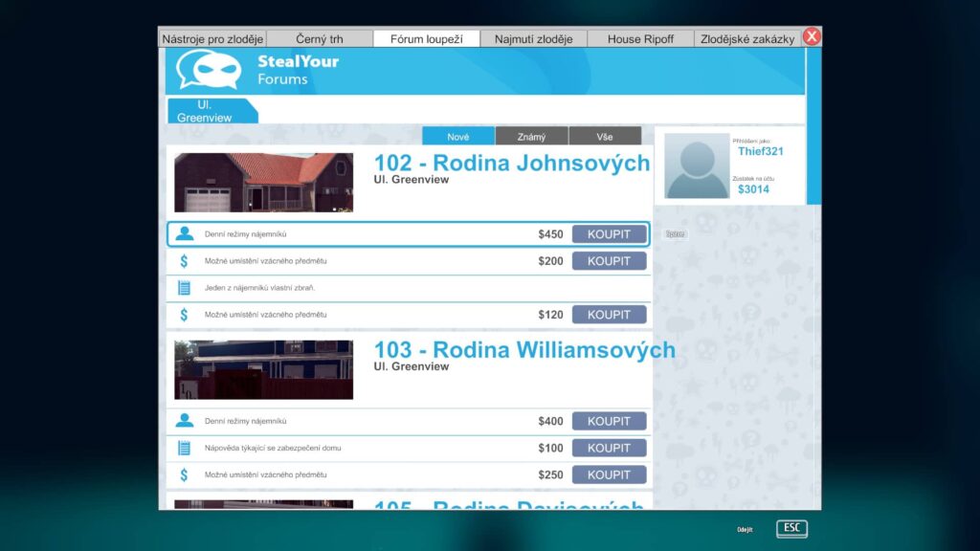Buy the $100 house security hint
This screenshot has width=980, height=551.
[x=609, y=448]
